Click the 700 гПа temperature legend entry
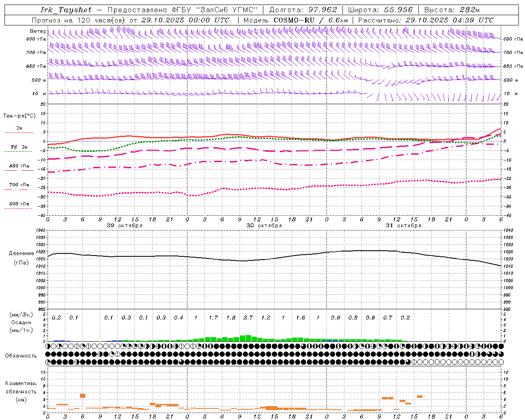525x420 pixels. click(x=19, y=185)
